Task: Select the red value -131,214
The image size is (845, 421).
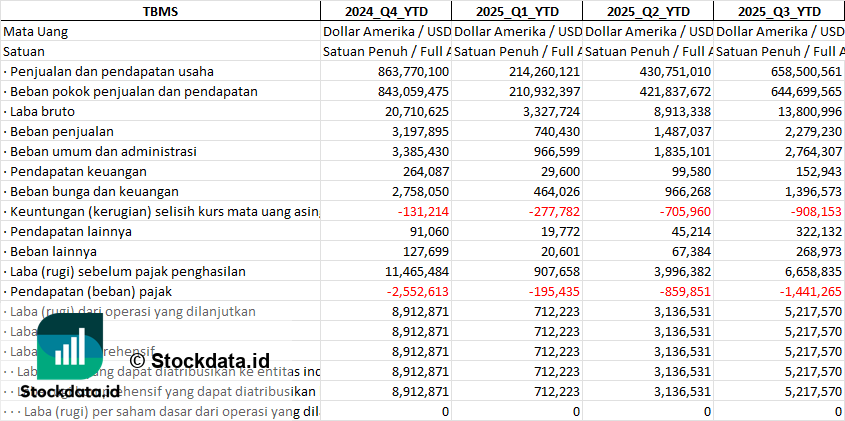Action: click(421, 211)
